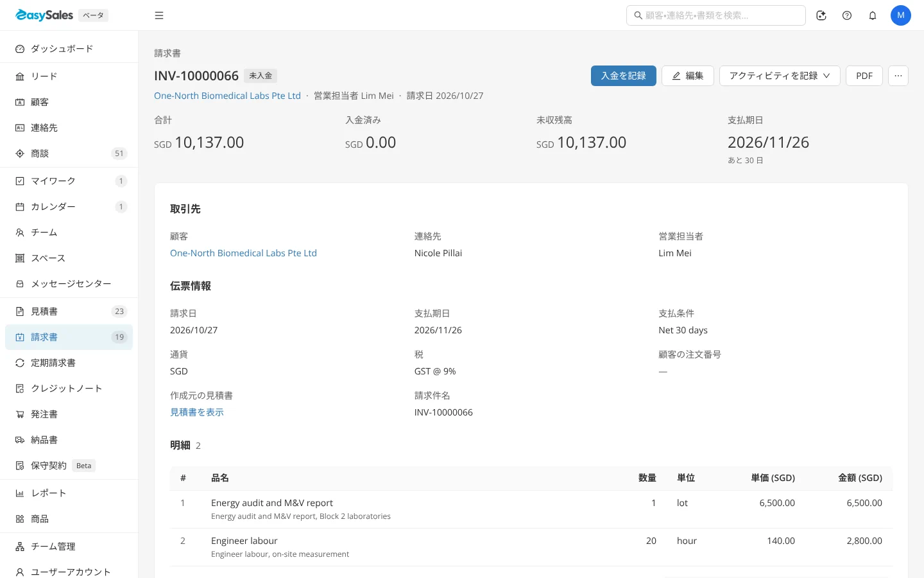Open the customer link in 取引先 section
Image resolution: width=924 pixels, height=578 pixels.
pos(243,253)
